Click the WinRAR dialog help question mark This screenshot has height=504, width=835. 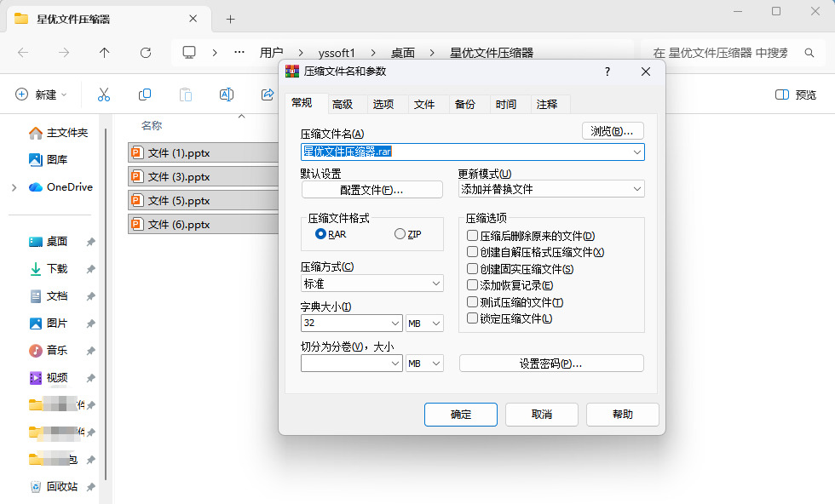tap(607, 72)
